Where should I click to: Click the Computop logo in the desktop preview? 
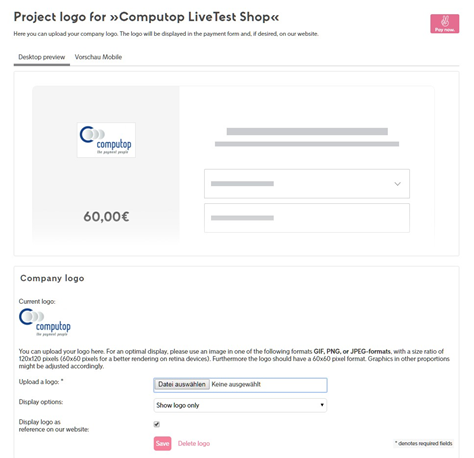(106, 140)
